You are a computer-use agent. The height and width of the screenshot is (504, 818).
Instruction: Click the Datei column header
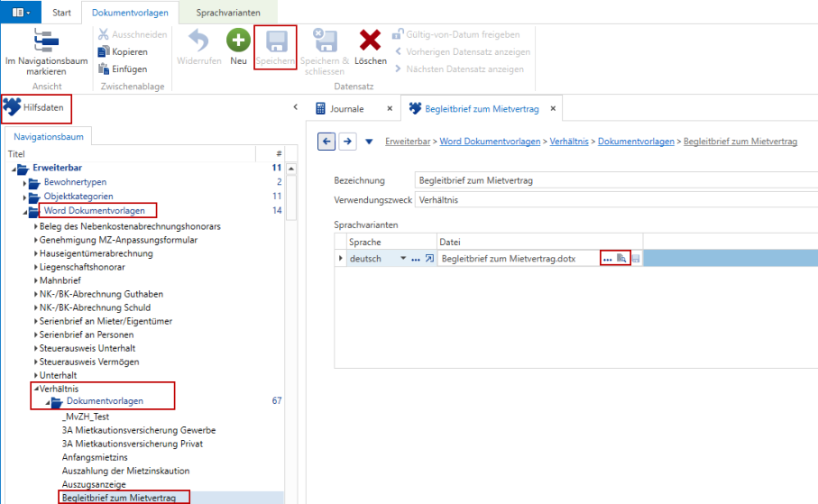pyautogui.click(x=540, y=243)
